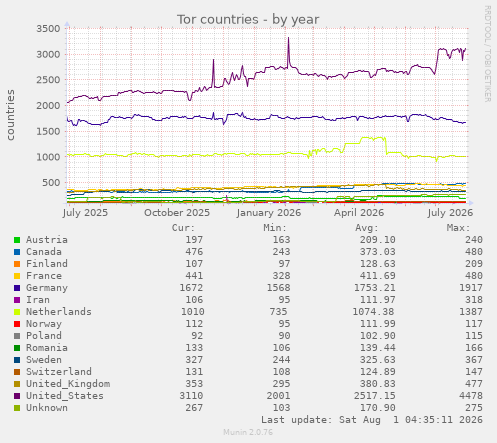Click Netherlands max value 1387
This screenshot has width=497, height=443.
click(471, 312)
